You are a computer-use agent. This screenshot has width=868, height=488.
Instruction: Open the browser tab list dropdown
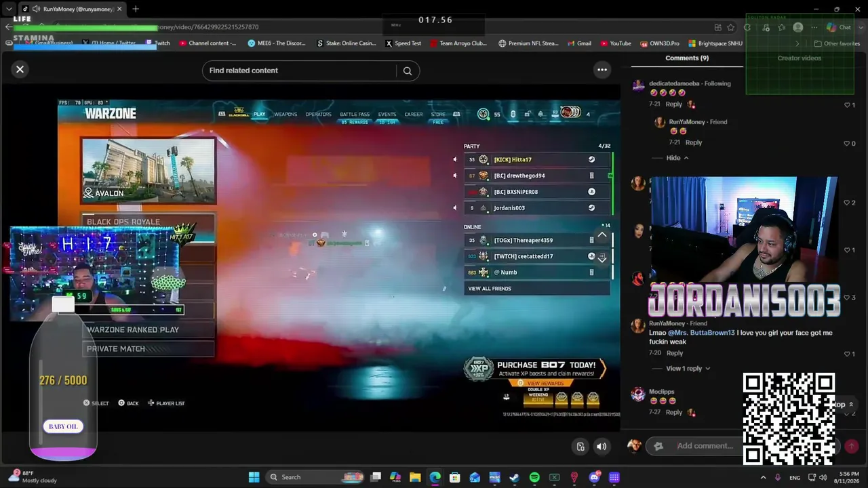[9, 9]
